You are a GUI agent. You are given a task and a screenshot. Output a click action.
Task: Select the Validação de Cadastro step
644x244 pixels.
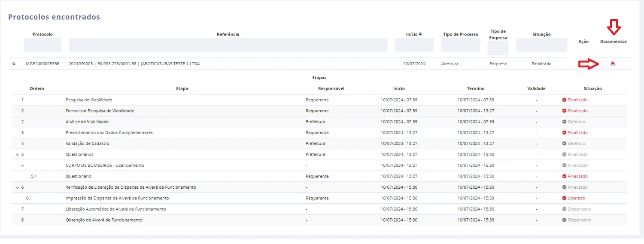(x=87, y=144)
